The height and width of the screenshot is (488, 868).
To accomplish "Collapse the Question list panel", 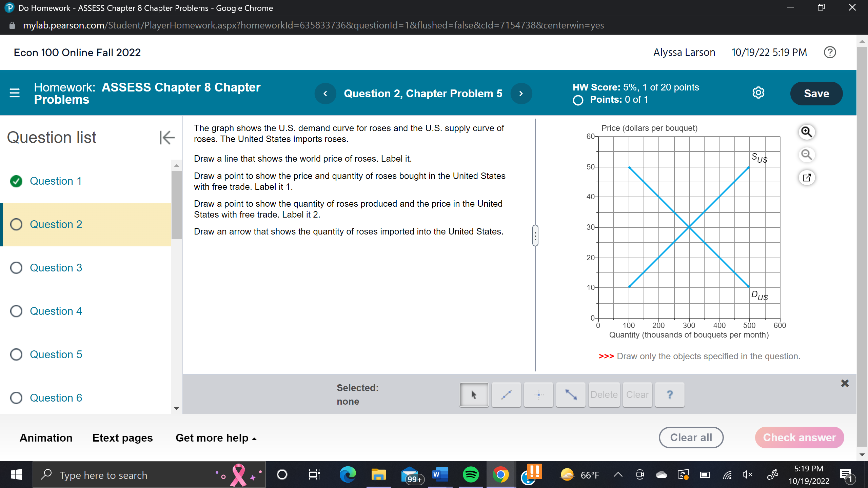I will tap(166, 137).
